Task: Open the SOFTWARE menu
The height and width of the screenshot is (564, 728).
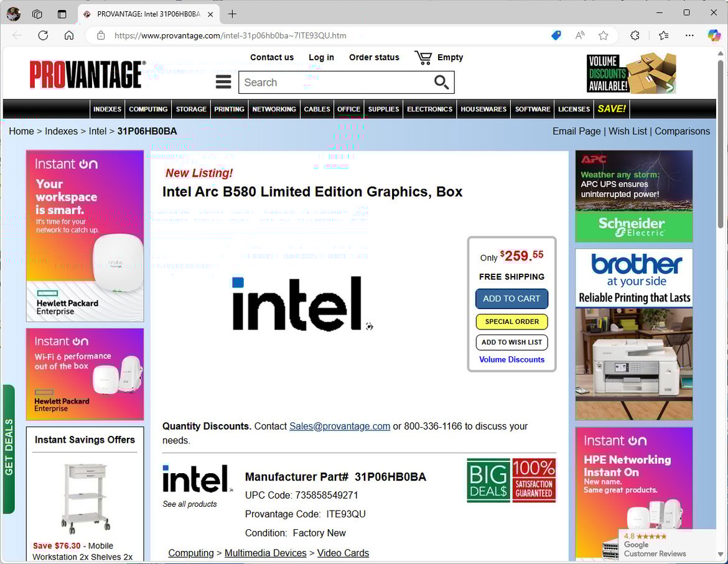Action: click(x=533, y=109)
